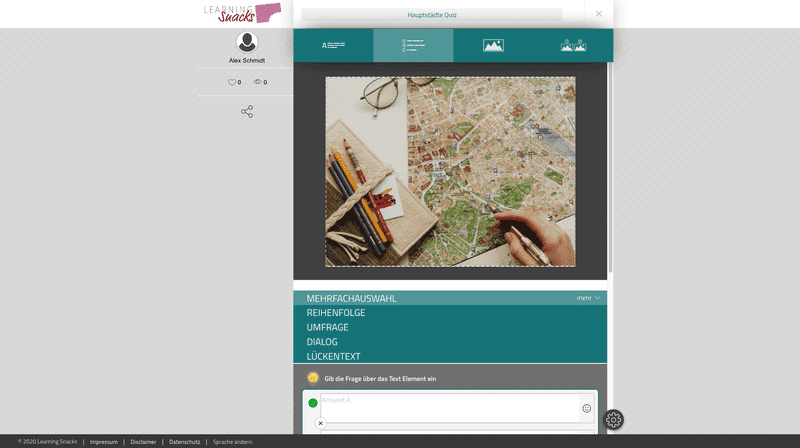Select the DIALOG question type
This screenshot has height=448, width=800.
tap(322, 342)
